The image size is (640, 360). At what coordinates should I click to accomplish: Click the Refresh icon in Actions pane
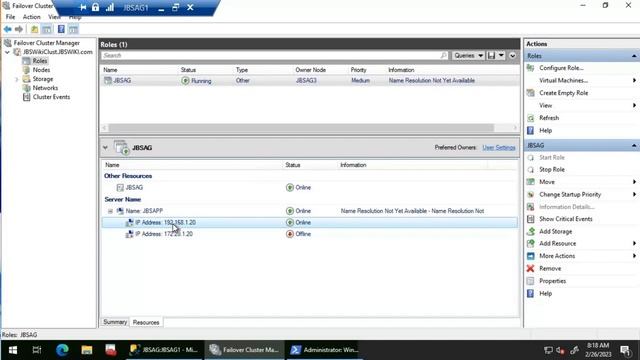pos(531,118)
